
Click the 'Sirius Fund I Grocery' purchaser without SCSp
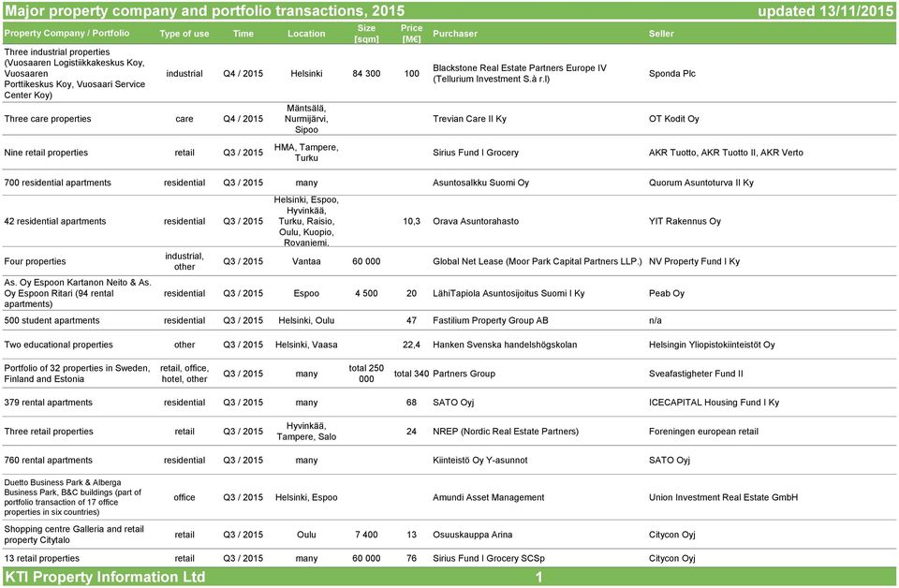(x=476, y=153)
